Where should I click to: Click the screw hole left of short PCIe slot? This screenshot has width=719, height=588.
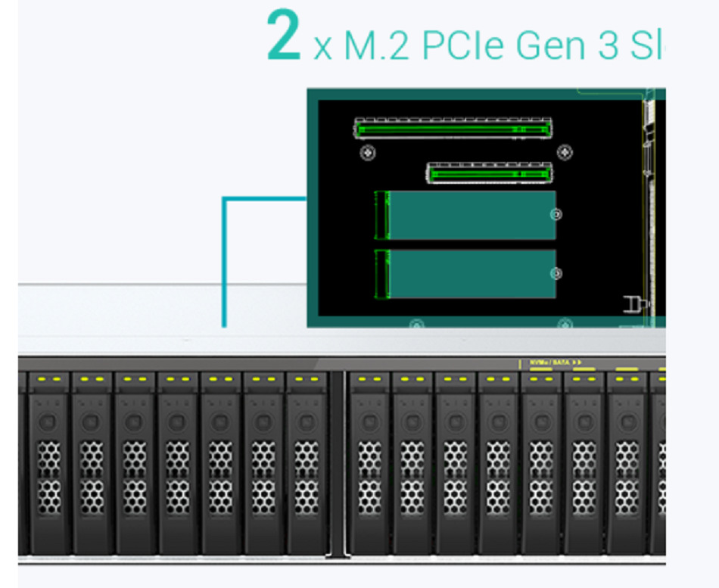pos(367,153)
